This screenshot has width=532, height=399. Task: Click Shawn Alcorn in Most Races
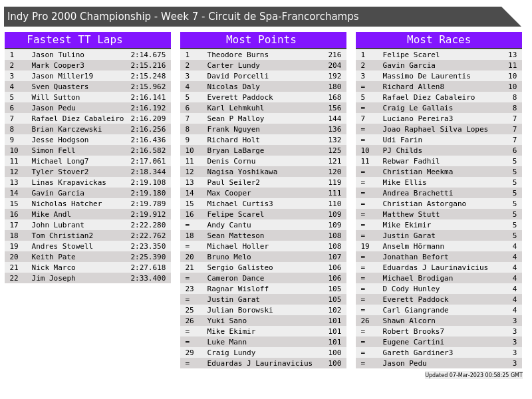[x=408, y=321]
